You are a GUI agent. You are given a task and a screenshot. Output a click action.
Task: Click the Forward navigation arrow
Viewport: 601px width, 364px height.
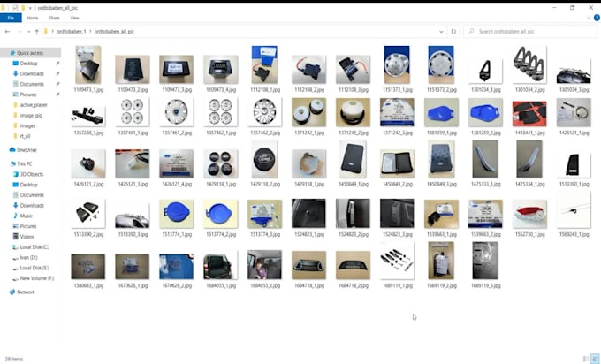pyautogui.click(x=19, y=32)
